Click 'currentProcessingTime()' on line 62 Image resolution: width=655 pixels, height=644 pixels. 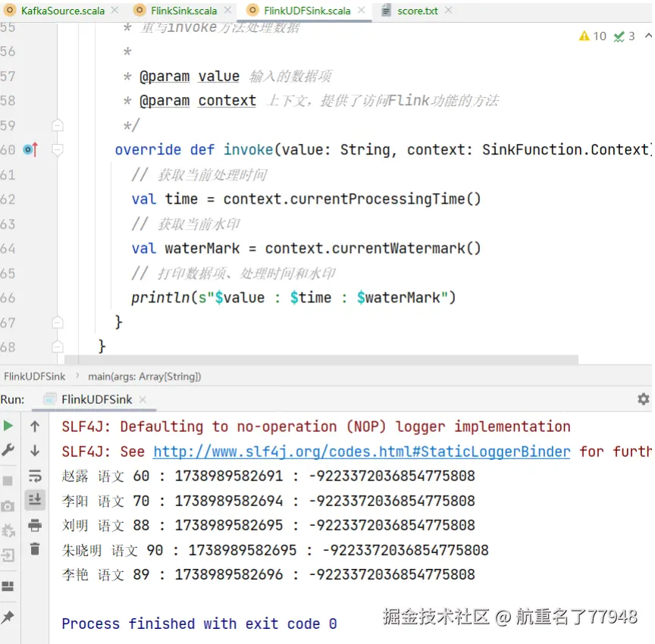pos(385,199)
